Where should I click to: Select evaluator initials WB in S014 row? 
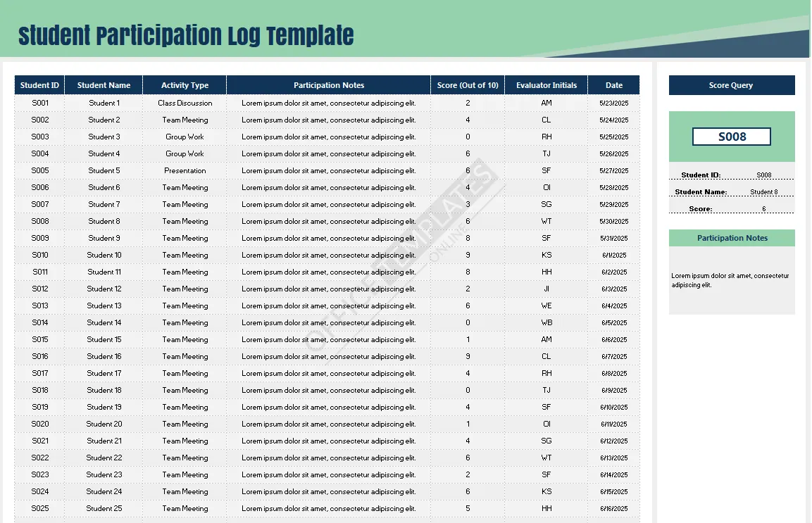(x=546, y=322)
